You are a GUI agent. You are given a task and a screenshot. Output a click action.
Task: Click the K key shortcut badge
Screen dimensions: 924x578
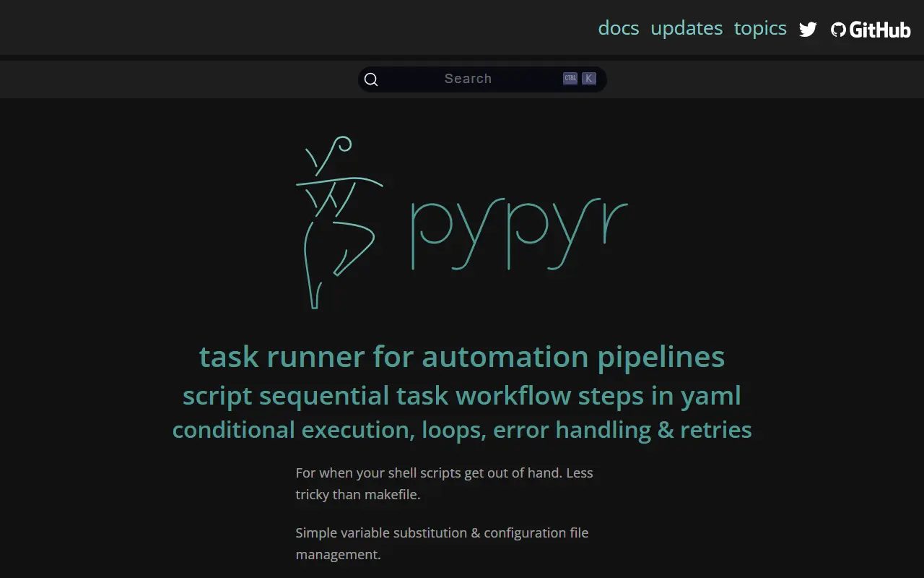tap(589, 79)
